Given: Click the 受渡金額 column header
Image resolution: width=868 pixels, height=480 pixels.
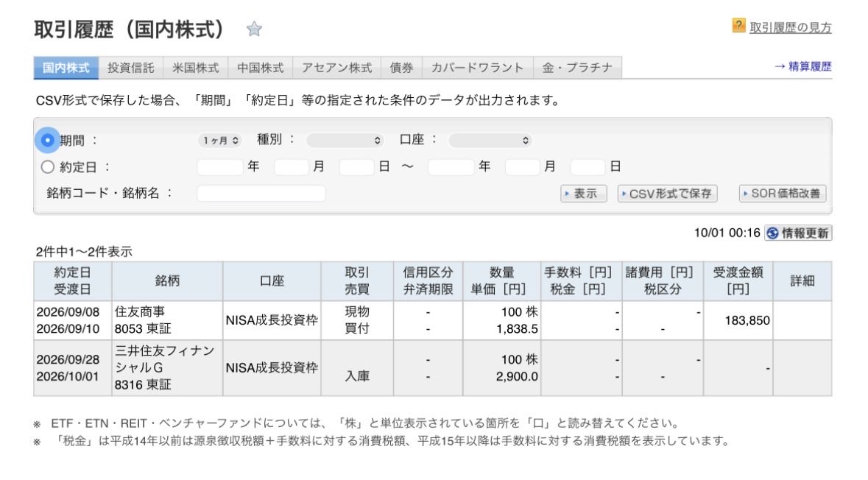Looking at the screenshot, I should point(738,281).
